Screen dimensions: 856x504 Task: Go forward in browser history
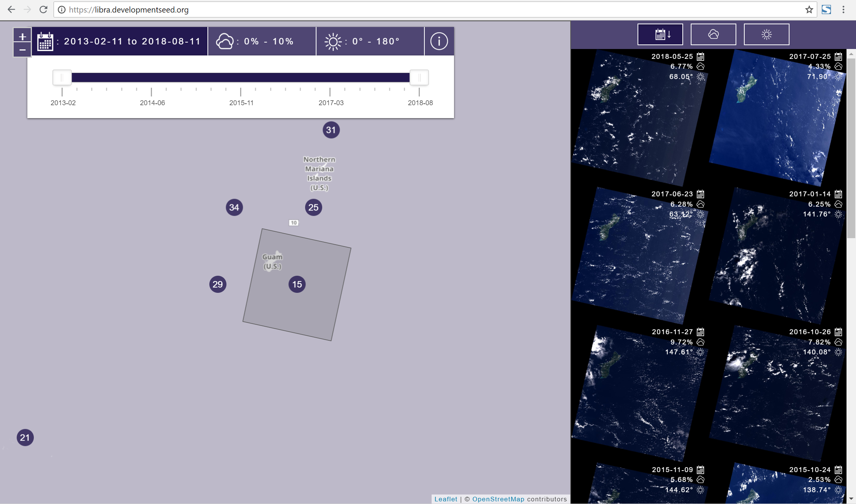[x=27, y=9]
